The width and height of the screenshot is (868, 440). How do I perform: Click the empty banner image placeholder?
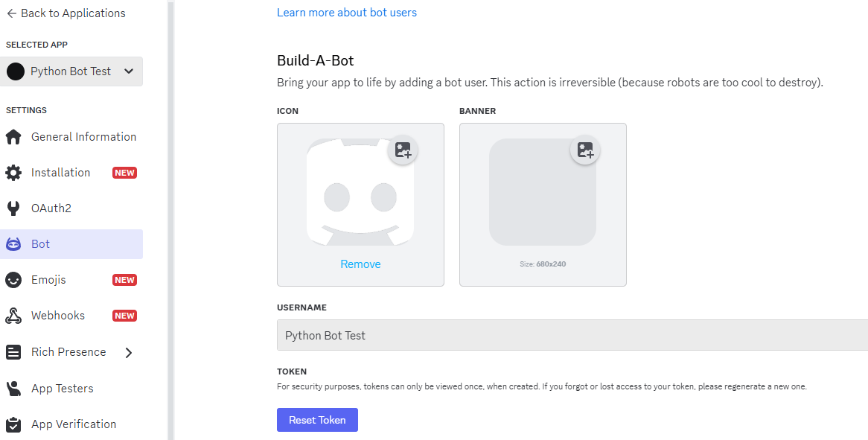[x=543, y=192]
